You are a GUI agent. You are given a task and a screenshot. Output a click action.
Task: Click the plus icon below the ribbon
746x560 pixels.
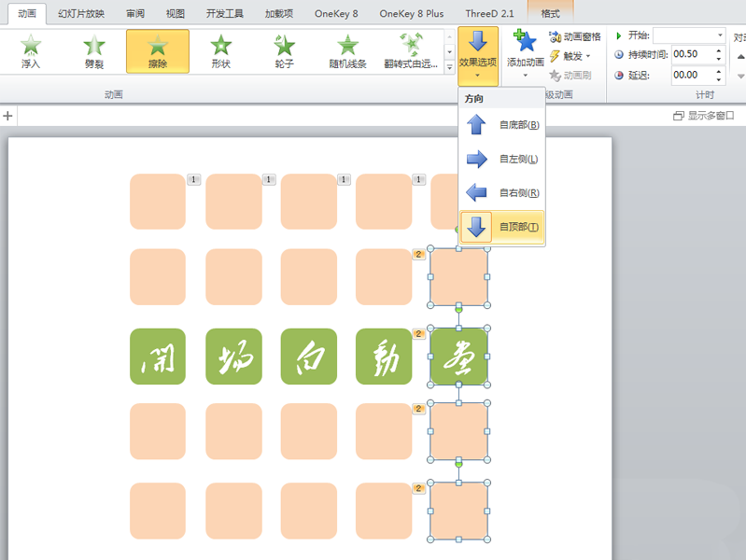pos(8,116)
